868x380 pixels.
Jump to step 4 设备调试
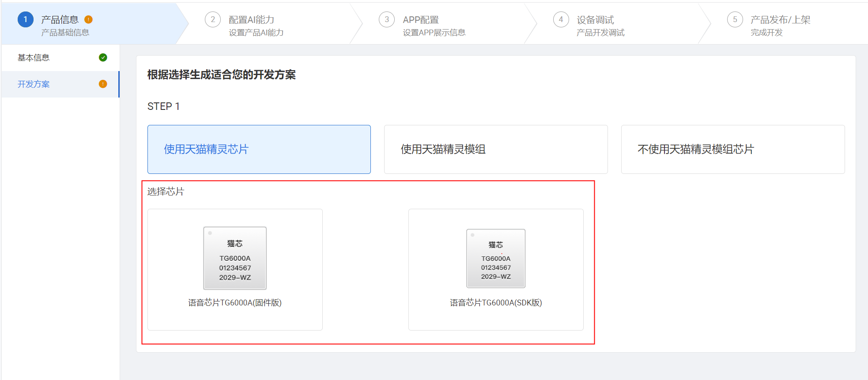595,20
